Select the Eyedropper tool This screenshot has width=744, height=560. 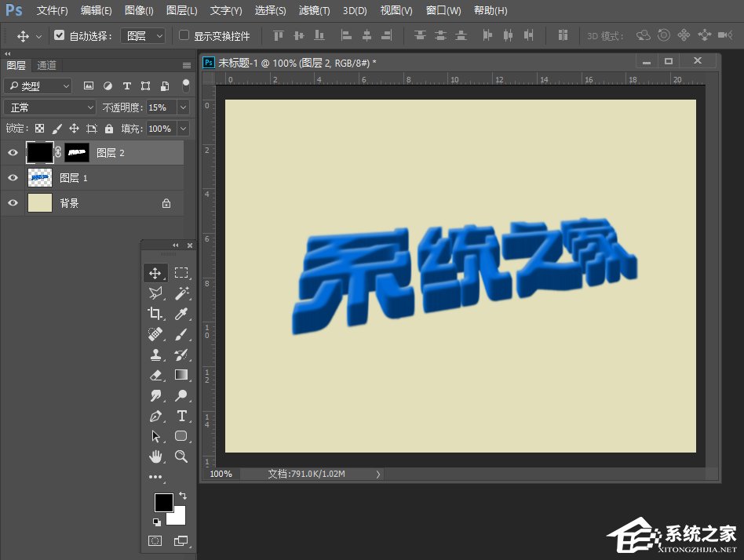[182, 315]
